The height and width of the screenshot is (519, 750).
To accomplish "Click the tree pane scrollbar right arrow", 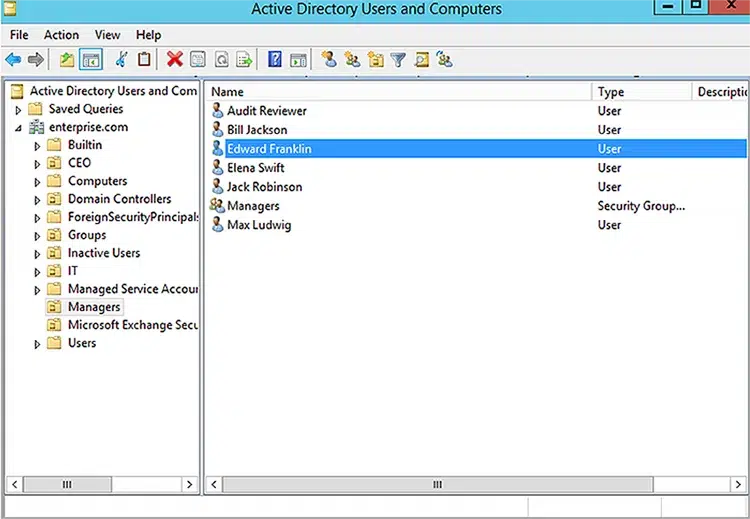I will tap(190, 484).
